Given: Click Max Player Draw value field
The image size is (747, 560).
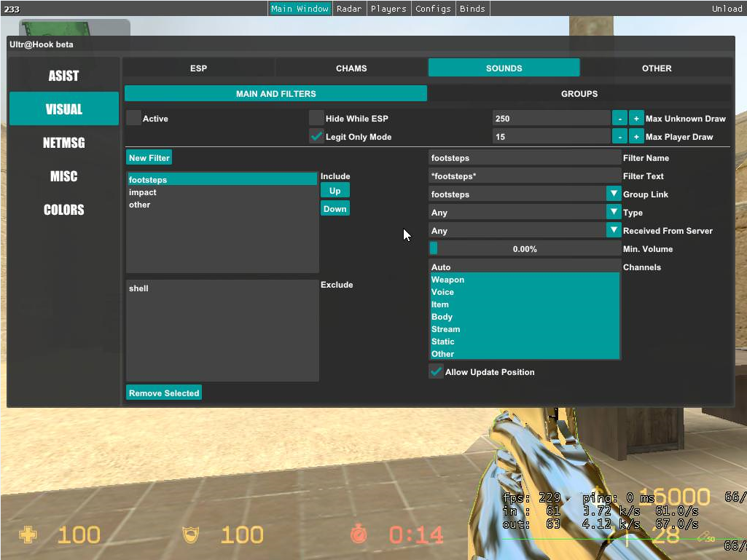Looking at the screenshot, I should click(x=552, y=137).
